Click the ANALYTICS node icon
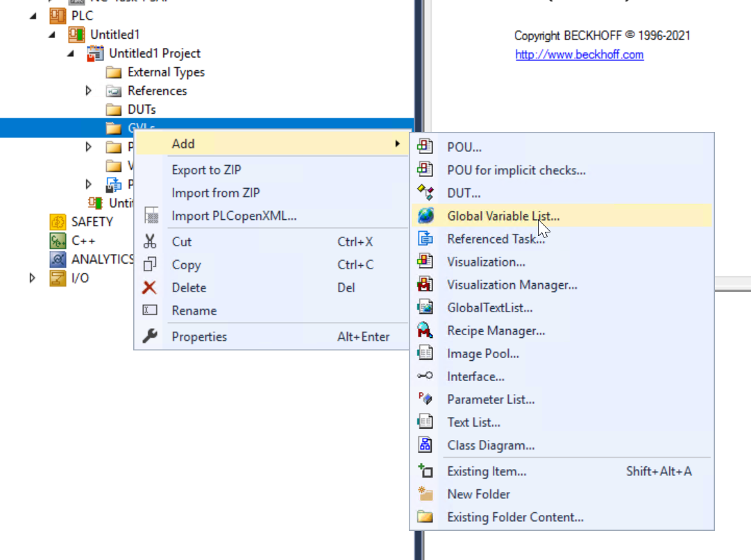751x560 pixels. [58, 259]
